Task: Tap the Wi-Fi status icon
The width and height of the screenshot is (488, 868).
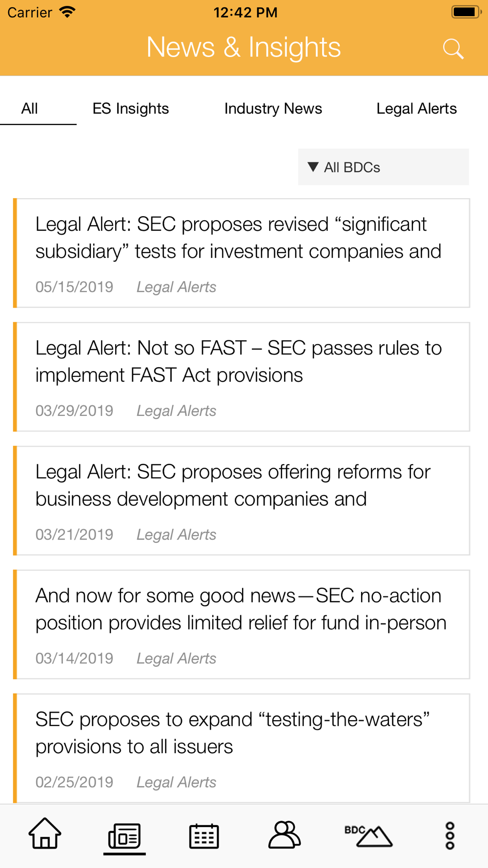Action: pos(67,12)
